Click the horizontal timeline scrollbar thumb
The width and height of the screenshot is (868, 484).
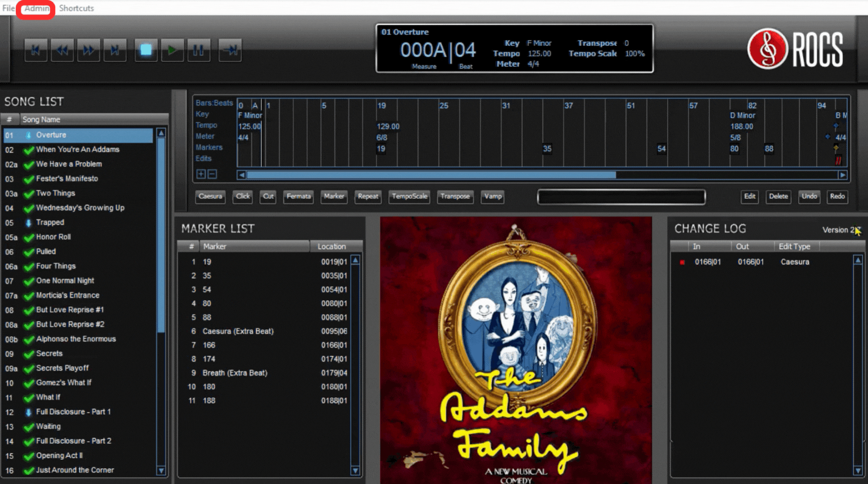click(431, 175)
